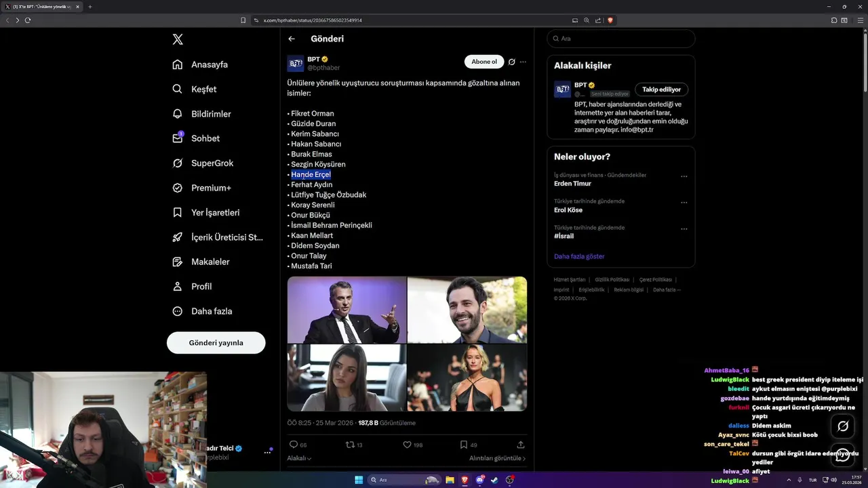Screen dimensions: 868x488
Task: Go to Profil page
Action: tap(192, 287)
